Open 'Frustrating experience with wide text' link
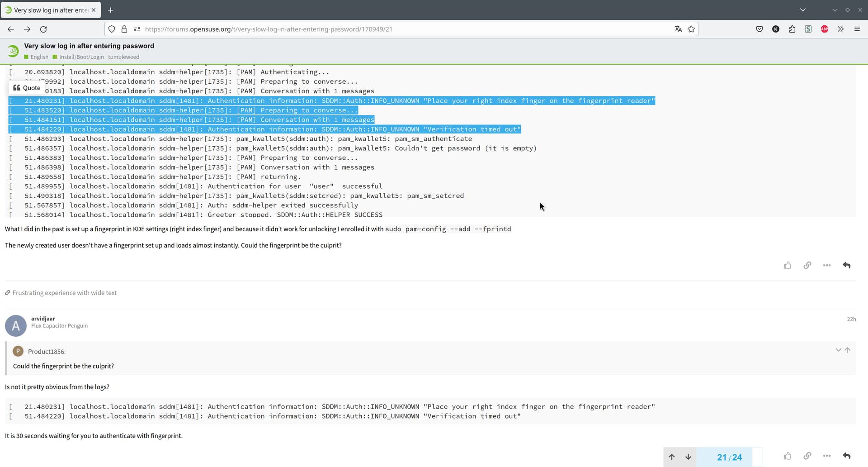868x467 pixels. coord(65,293)
